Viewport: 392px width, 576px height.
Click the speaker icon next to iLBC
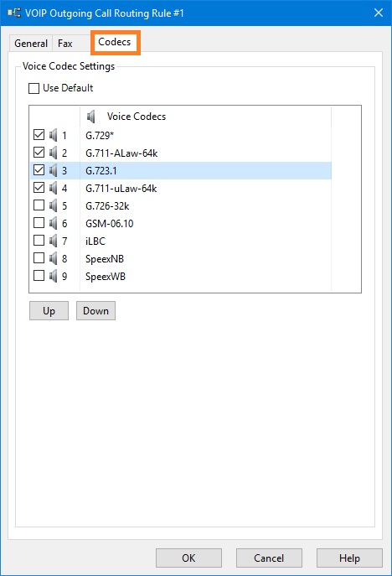54,241
